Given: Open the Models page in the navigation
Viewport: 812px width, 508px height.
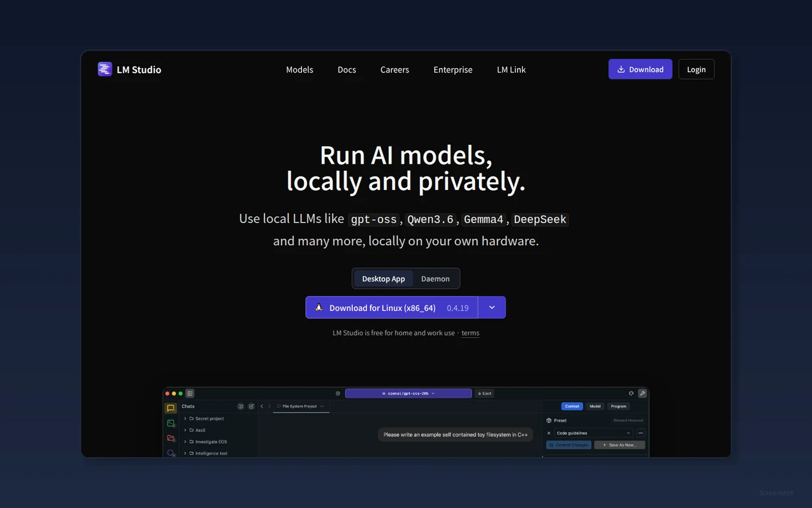Looking at the screenshot, I should point(299,70).
